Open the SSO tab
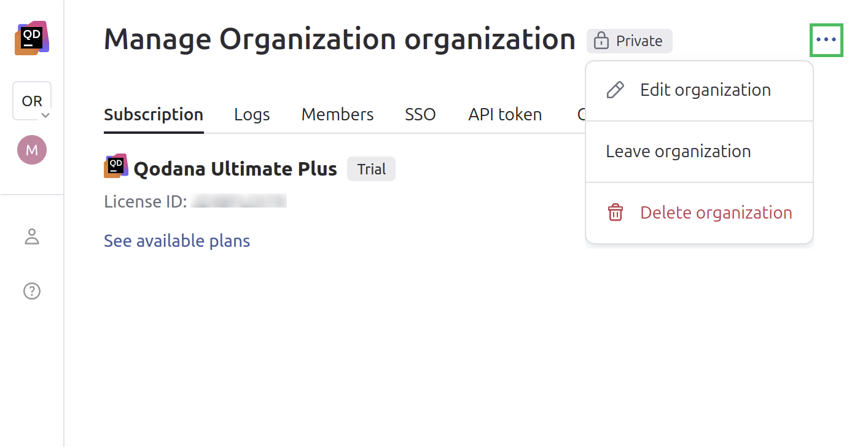 coord(420,115)
